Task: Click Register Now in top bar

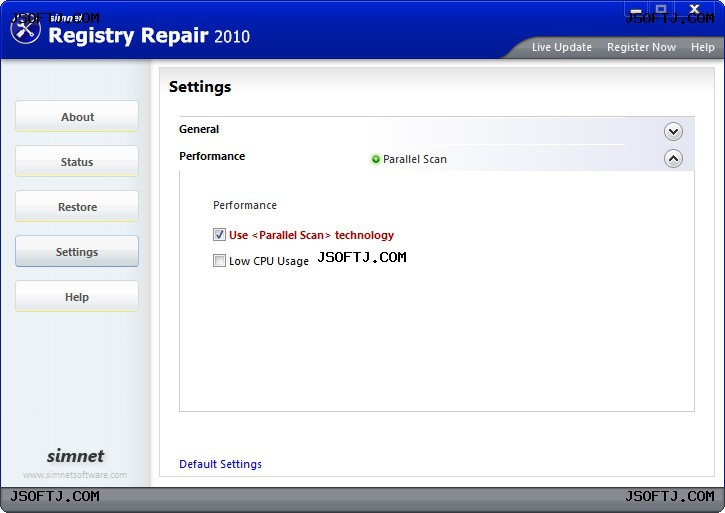Action: [641, 47]
